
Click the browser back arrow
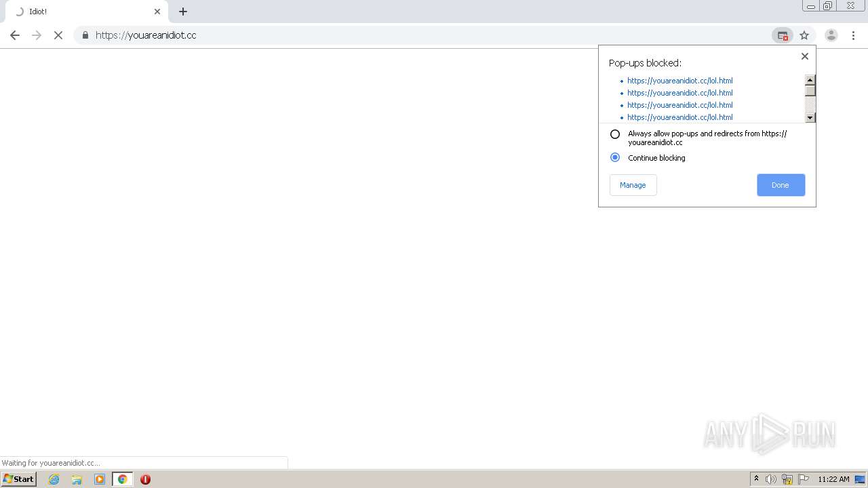(x=15, y=35)
